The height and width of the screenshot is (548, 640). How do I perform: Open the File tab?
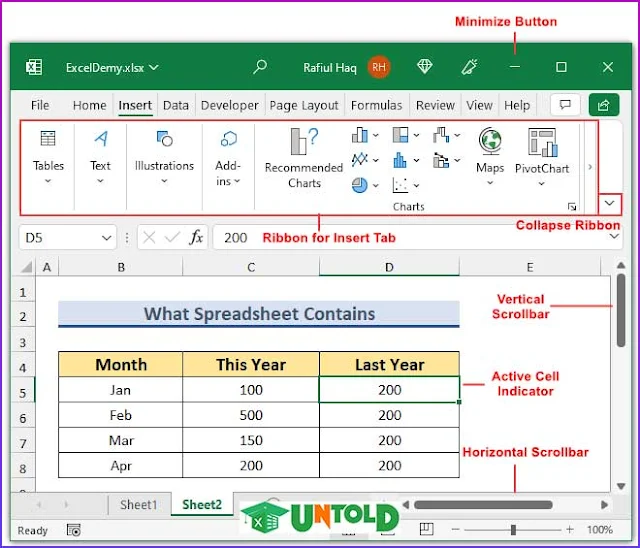point(40,105)
